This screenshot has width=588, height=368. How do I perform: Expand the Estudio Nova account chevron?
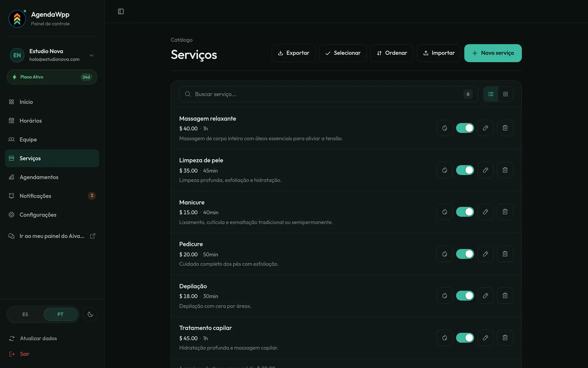coord(92,55)
